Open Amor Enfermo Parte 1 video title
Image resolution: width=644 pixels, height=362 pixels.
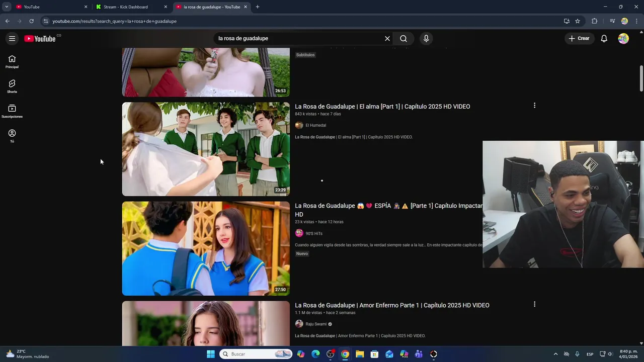[392, 305]
